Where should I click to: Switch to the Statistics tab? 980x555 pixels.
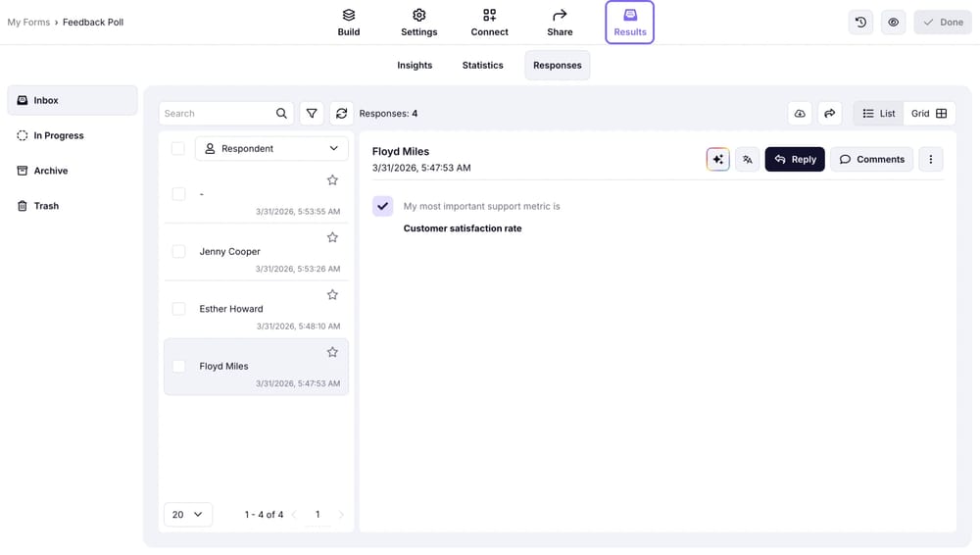pyautogui.click(x=482, y=65)
